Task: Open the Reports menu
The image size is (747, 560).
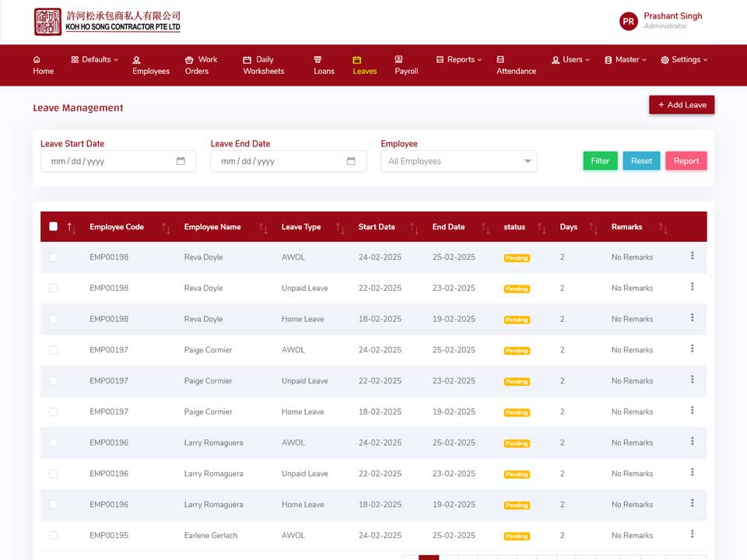Action: [459, 60]
